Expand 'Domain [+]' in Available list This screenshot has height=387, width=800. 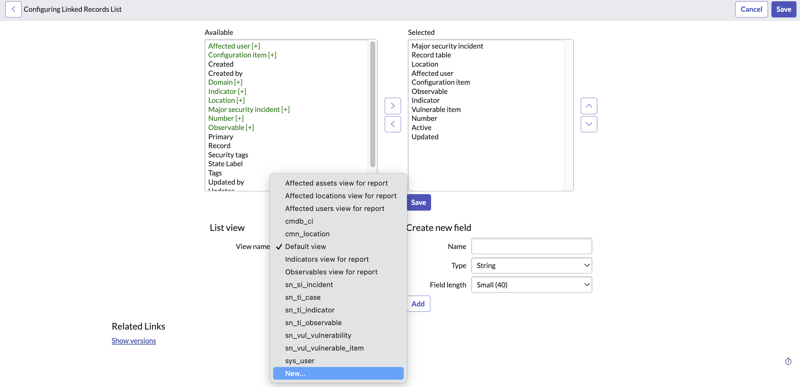[x=226, y=82]
